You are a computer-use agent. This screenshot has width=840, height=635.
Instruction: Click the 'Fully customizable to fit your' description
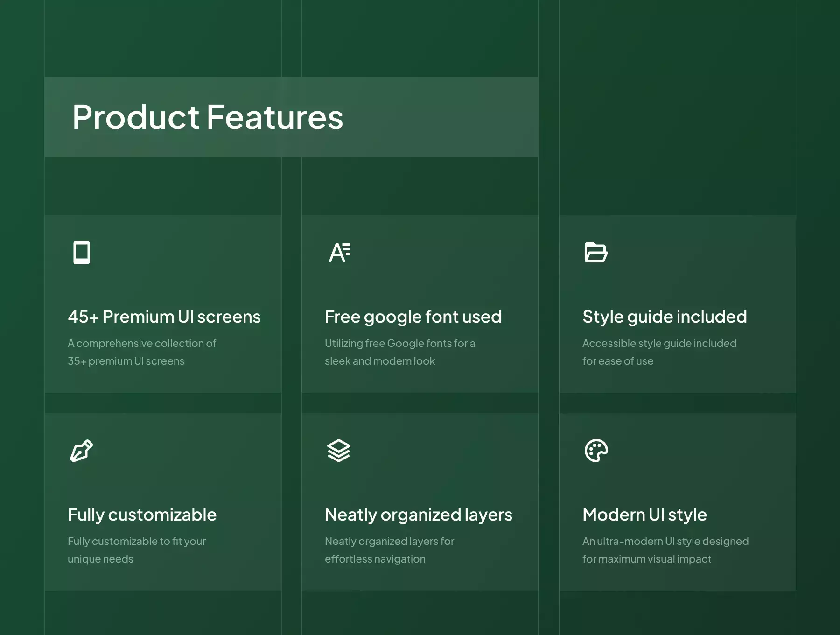[x=137, y=541]
